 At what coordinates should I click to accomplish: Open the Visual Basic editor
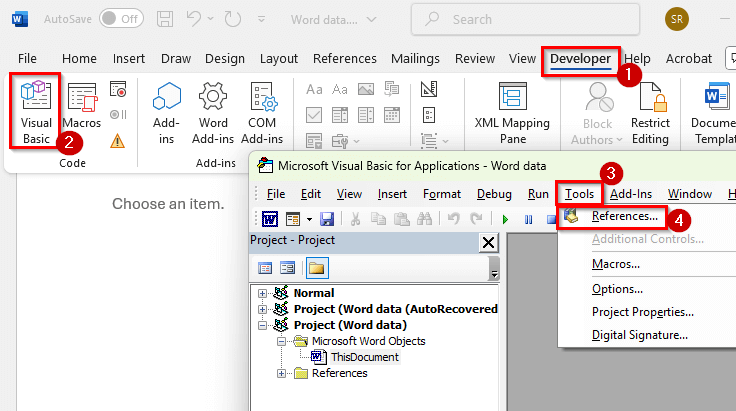pos(36,112)
